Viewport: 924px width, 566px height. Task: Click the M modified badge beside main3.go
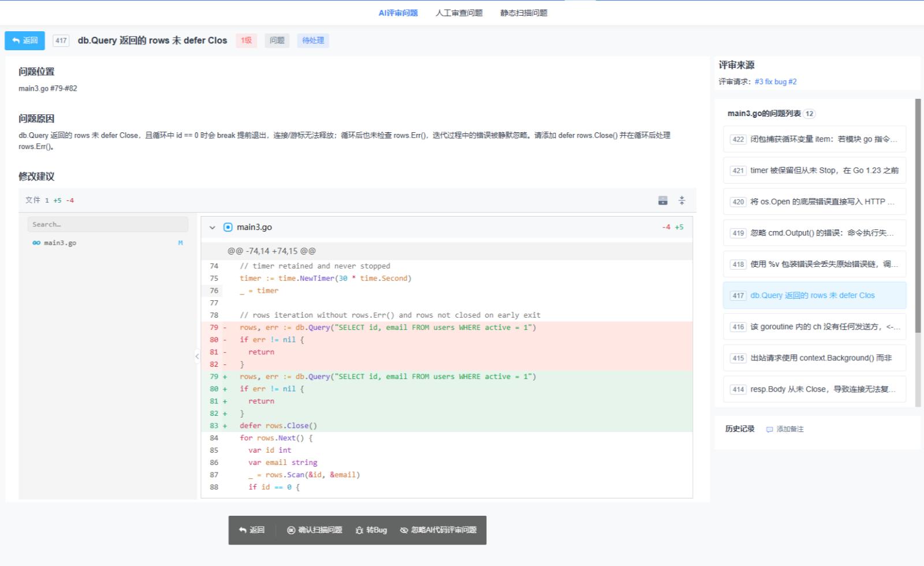click(181, 243)
